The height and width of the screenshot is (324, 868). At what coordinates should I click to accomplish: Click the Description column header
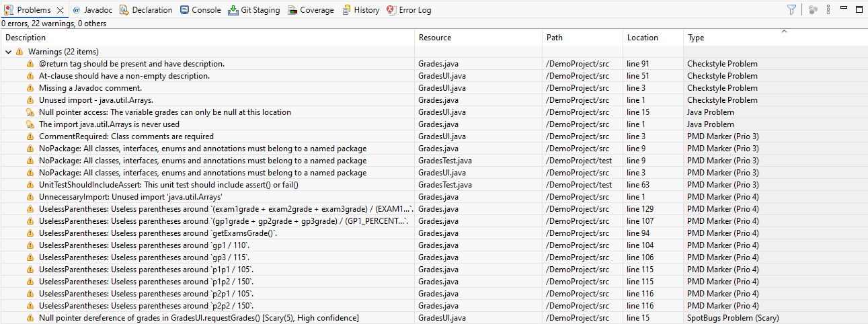(26, 38)
